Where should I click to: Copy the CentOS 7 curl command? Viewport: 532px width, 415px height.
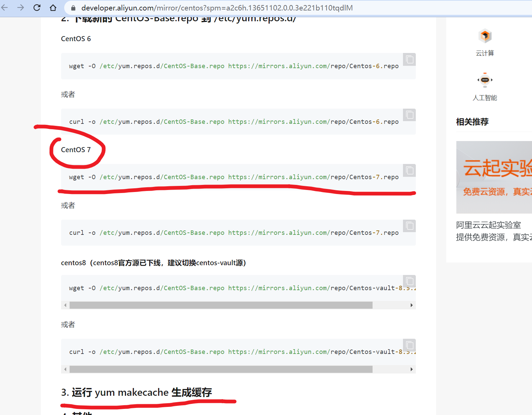409,226
